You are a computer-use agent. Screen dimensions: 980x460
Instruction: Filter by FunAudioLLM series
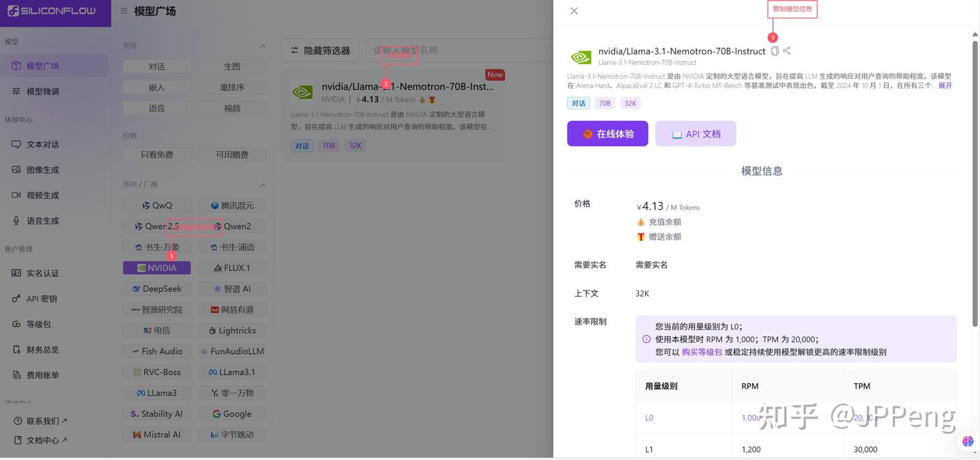click(x=232, y=351)
